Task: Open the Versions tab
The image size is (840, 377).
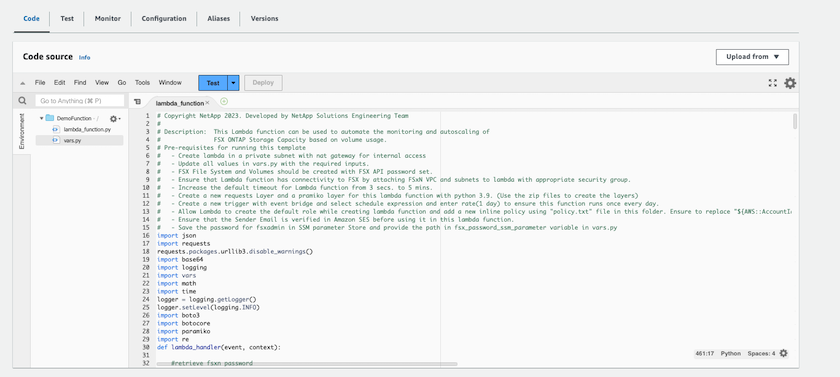Action: click(265, 18)
